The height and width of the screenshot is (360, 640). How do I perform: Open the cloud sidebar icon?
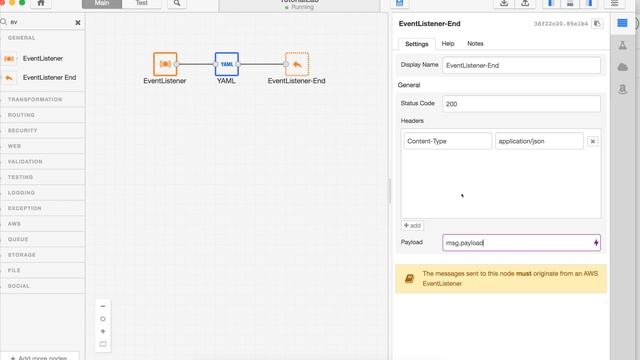tap(622, 67)
